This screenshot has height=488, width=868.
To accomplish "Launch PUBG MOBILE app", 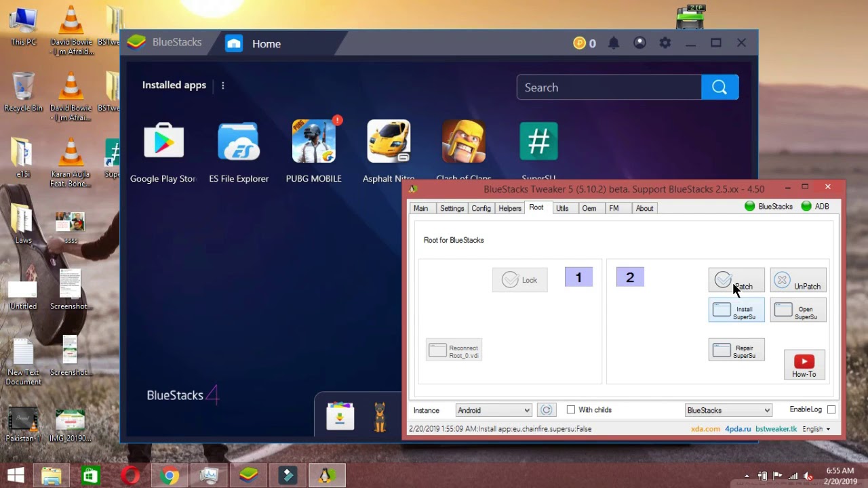I will (313, 142).
